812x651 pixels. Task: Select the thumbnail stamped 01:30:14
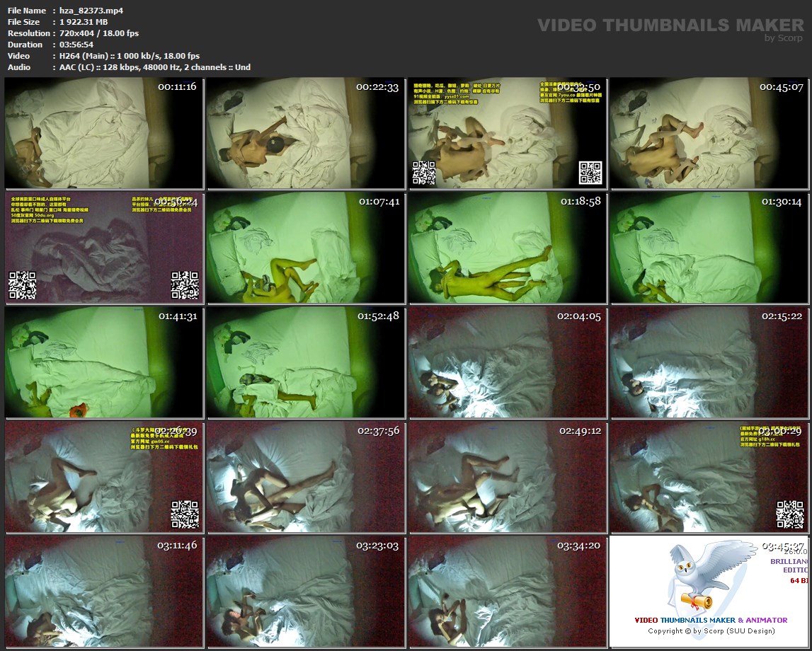click(x=709, y=248)
